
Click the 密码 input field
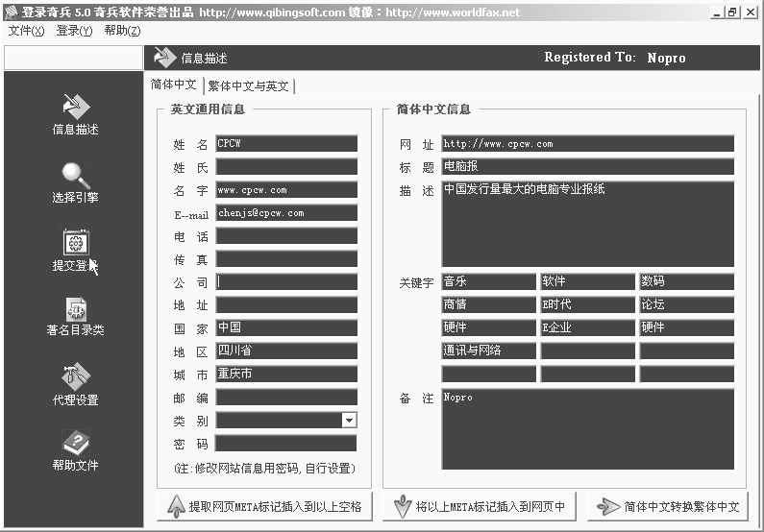tap(285, 443)
